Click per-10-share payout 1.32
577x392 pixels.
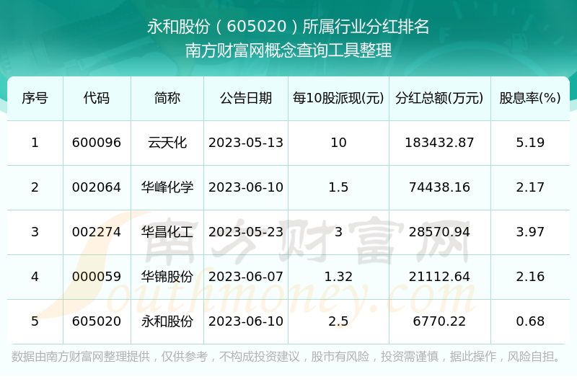pos(338,277)
